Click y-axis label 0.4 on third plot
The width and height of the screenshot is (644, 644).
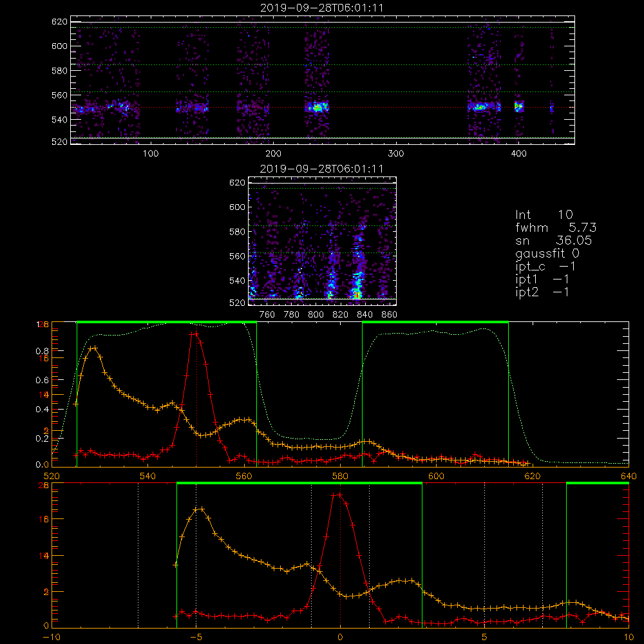[43, 410]
